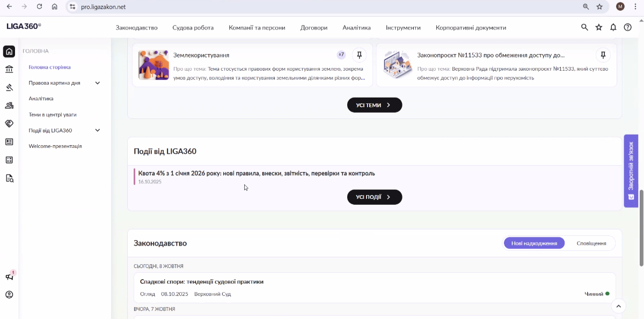Click the scroll-to-top arrow button
Screen dimensions: 644x319
[x=618, y=306]
